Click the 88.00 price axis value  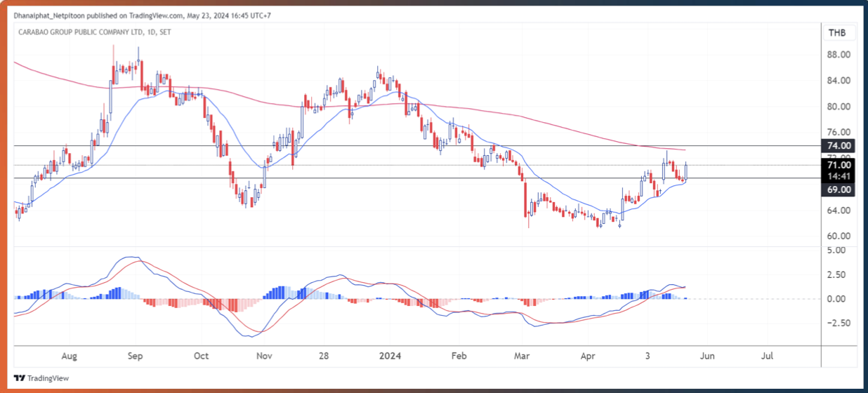pyautogui.click(x=840, y=55)
